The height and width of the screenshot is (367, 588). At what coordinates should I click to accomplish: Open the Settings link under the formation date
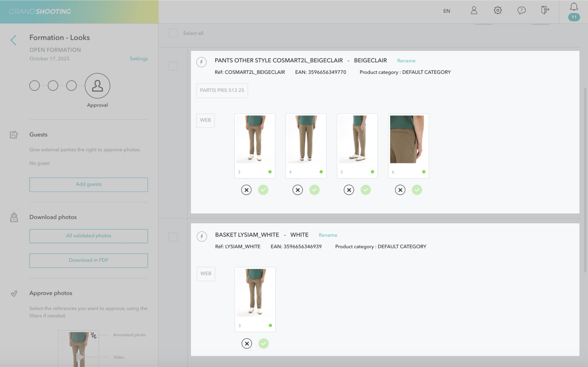(x=138, y=59)
